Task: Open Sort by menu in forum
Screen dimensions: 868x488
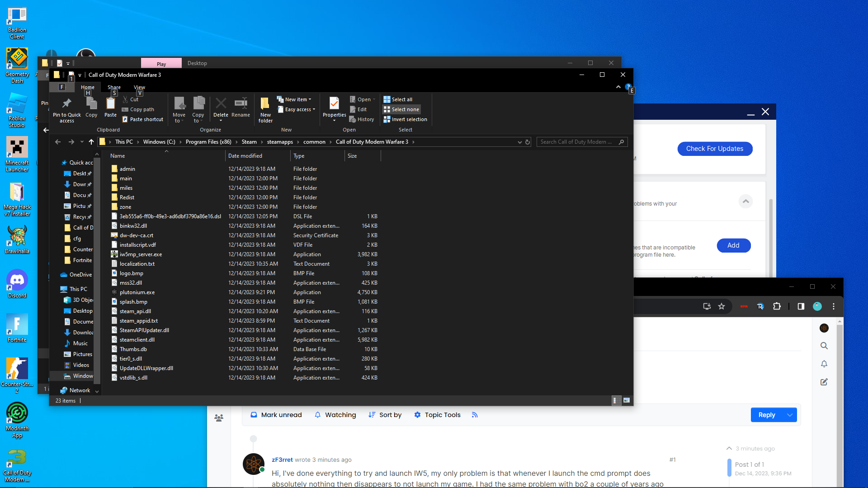Action: [385, 415]
